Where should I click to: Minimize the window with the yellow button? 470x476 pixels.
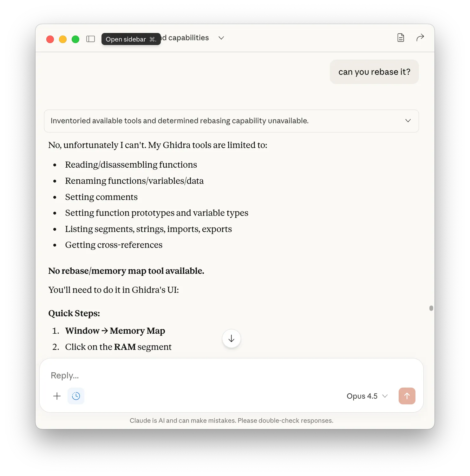[x=63, y=39]
